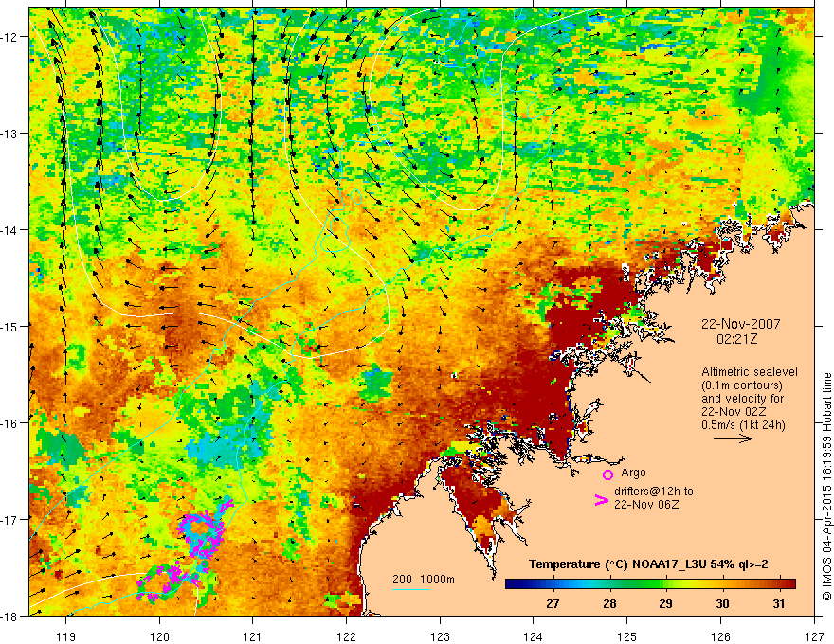Click the magenta drifter arrowhead legend symbol
The height and width of the screenshot is (644, 834).
click(601, 500)
